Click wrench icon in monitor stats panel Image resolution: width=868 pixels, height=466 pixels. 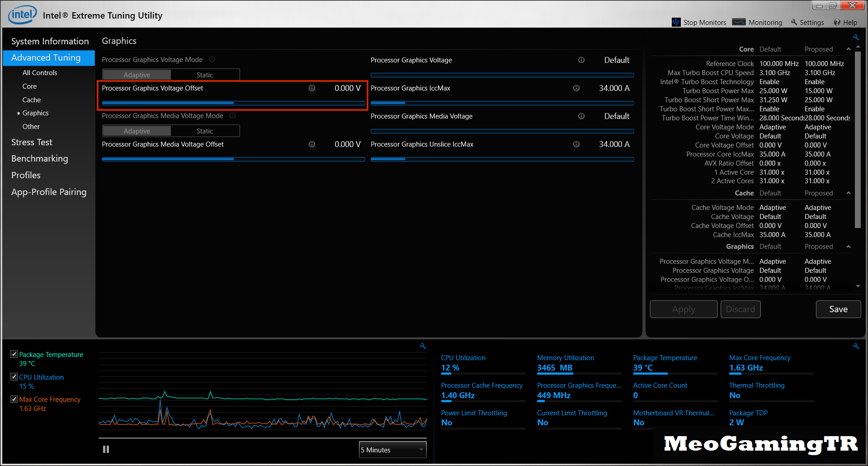[x=856, y=346]
